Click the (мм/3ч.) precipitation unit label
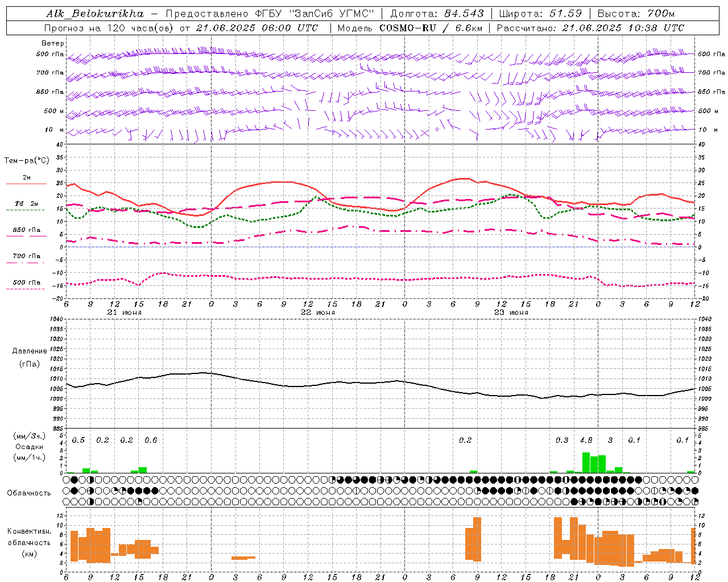This screenshot has width=728, height=582. [29, 436]
